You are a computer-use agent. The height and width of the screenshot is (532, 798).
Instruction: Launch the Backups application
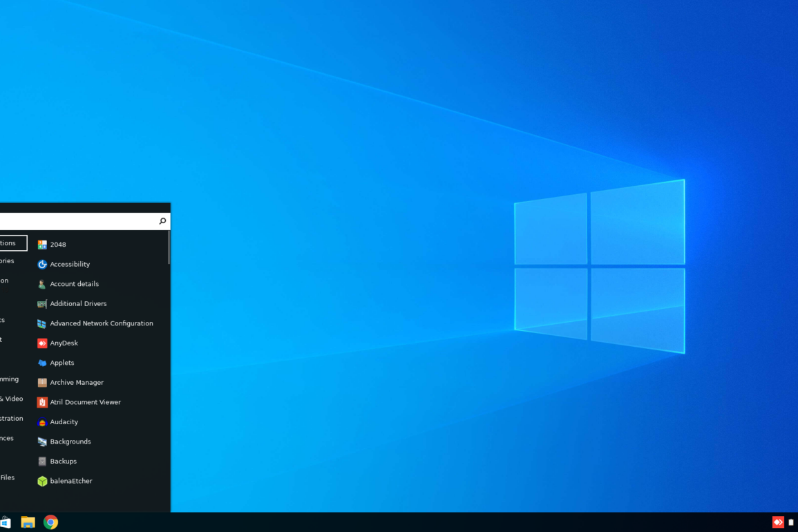tap(63, 462)
